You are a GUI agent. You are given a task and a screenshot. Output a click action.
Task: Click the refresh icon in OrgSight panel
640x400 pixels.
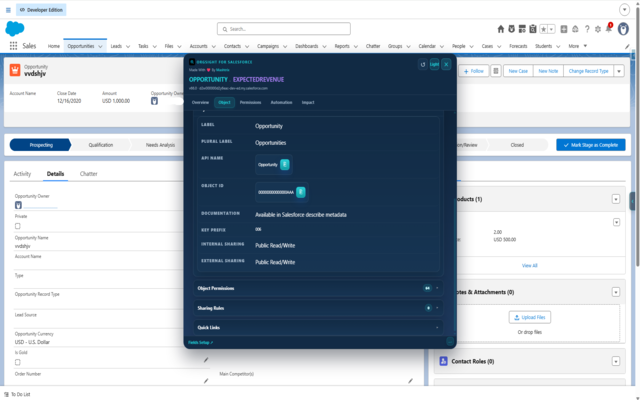coord(423,64)
